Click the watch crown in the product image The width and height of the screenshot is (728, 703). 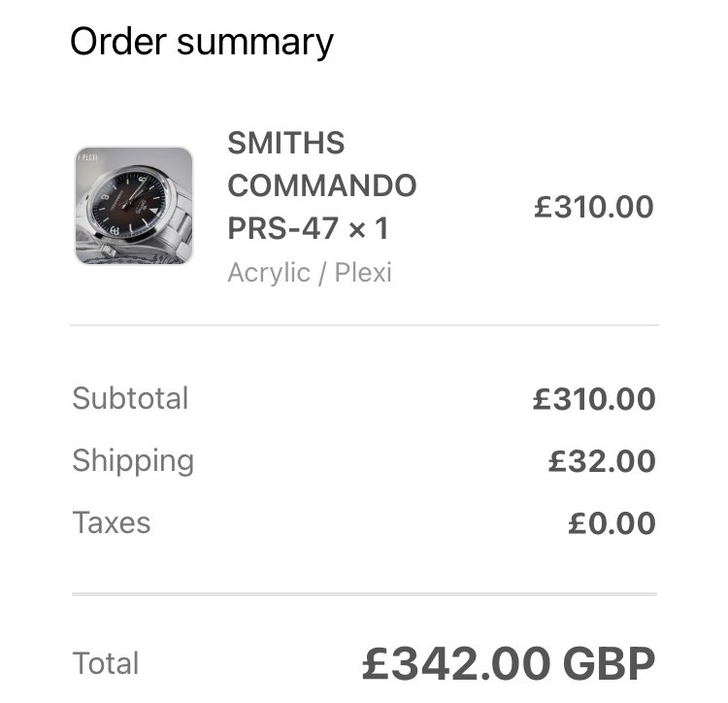pyautogui.click(x=107, y=249)
